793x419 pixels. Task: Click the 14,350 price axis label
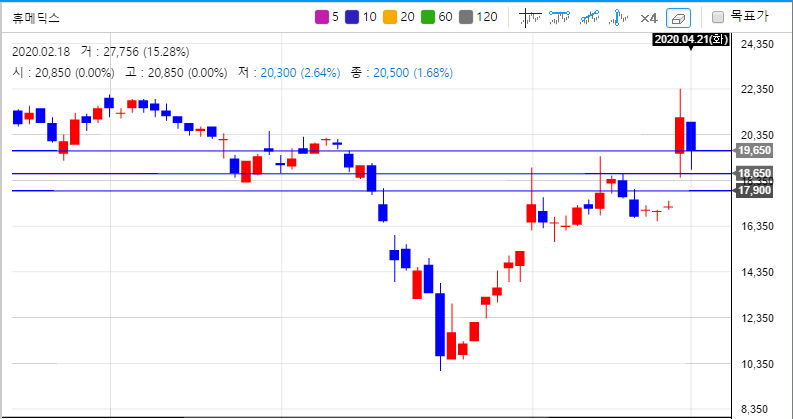point(757,272)
